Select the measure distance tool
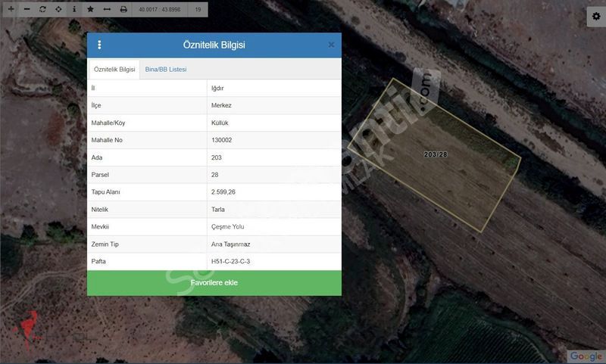The width and height of the screenshot is (606, 364). pos(107,9)
